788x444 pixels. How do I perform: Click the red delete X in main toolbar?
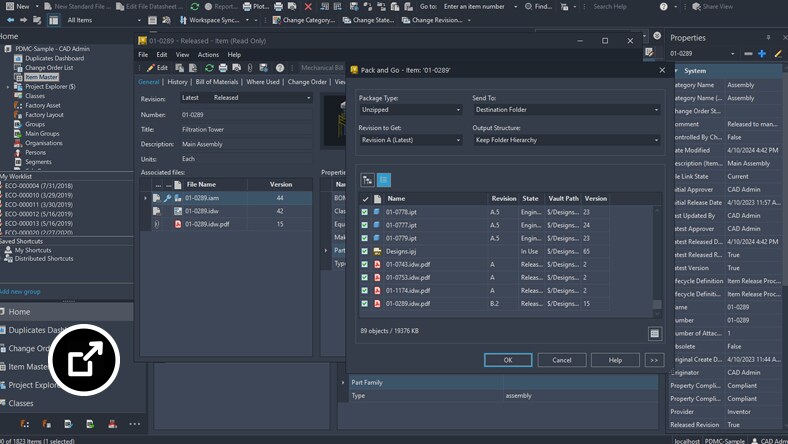pyautogui.click(x=308, y=6)
